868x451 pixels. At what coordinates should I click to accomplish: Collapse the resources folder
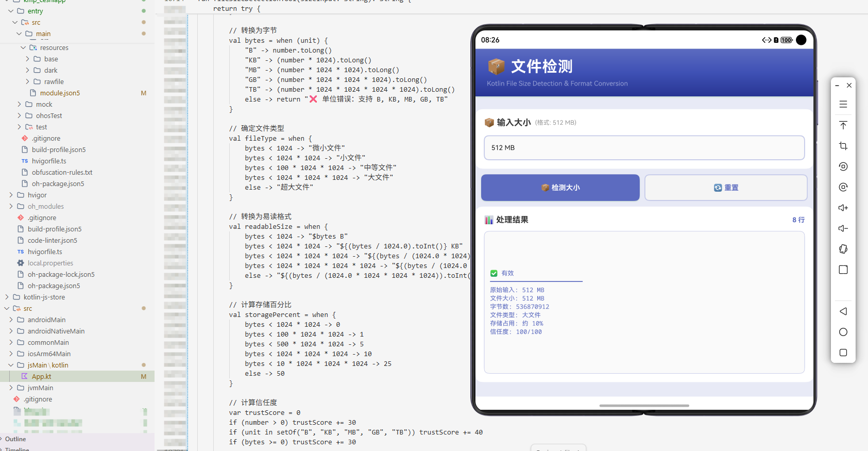(x=23, y=47)
